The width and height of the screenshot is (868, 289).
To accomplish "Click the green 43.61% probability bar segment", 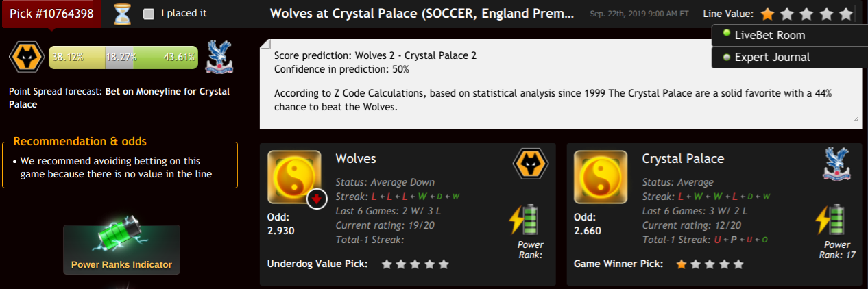I will click(x=165, y=58).
